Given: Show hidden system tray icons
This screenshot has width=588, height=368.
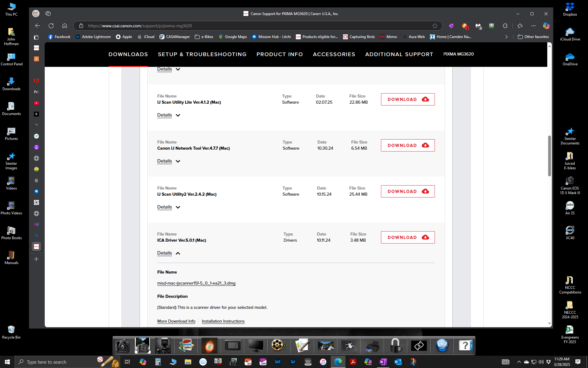Looking at the screenshot, I should tap(519, 362).
